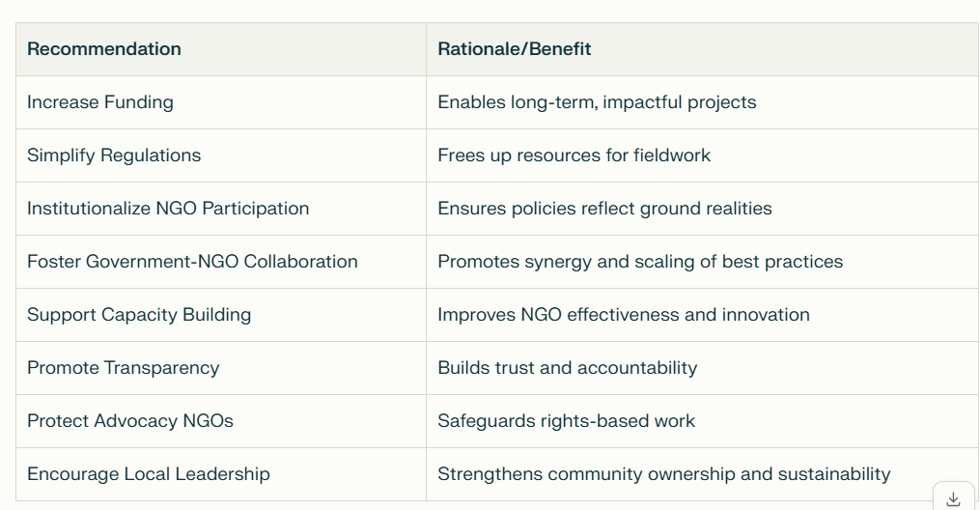980x510 pixels.
Task: Click Ensures policies reflect ground realities
Action: click(604, 209)
